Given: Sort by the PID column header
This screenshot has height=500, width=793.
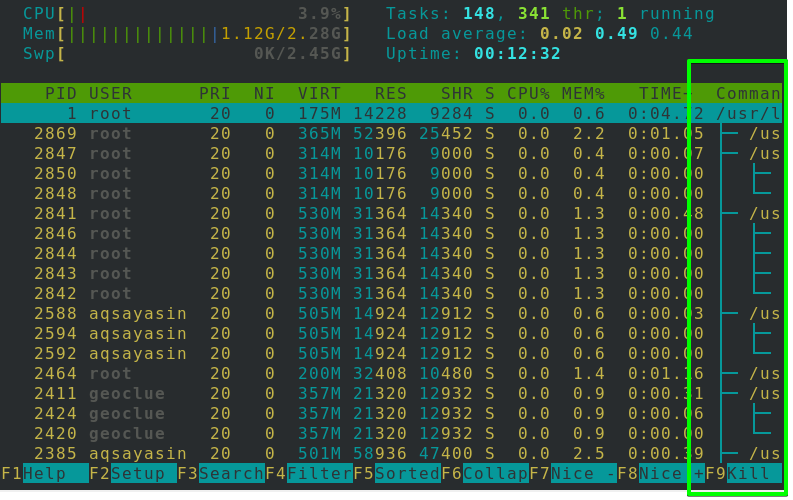Looking at the screenshot, I should point(60,93).
